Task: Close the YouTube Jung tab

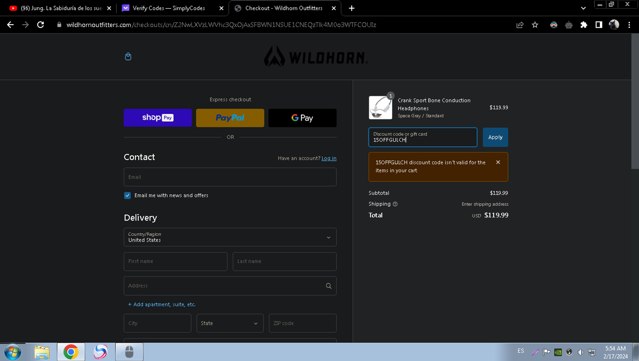Action: [109, 8]
